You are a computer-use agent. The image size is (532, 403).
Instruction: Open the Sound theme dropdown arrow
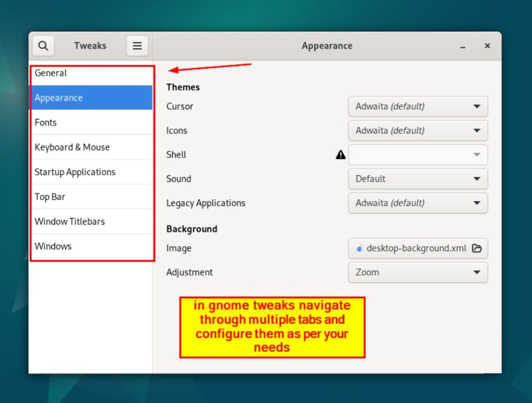[x=476, y=179]
